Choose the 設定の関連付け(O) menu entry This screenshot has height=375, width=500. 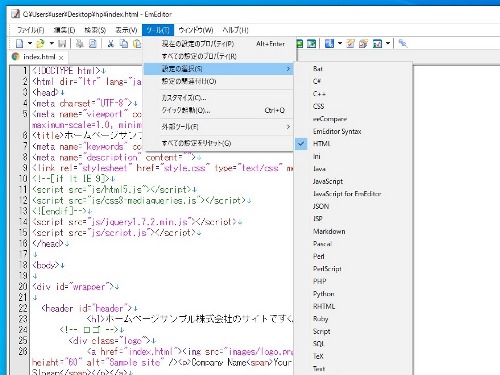pyautogui.click(x=218, y=81)
